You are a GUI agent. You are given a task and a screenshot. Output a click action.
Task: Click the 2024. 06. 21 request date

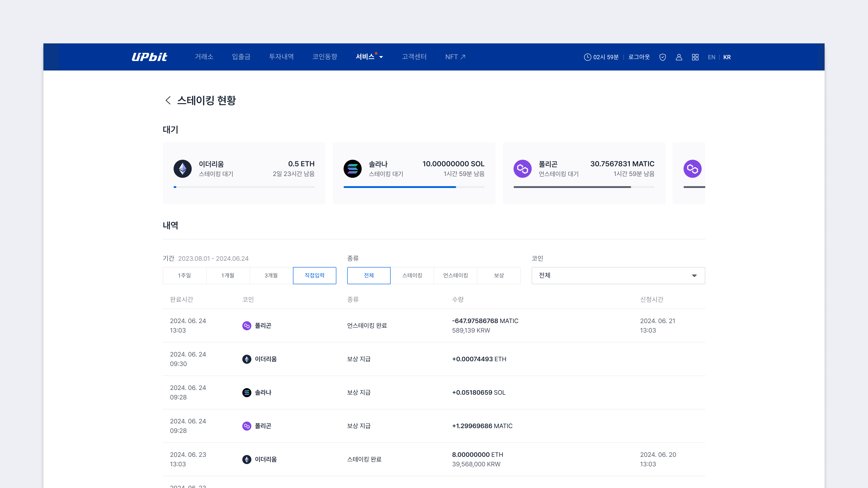tap(657, 321)
